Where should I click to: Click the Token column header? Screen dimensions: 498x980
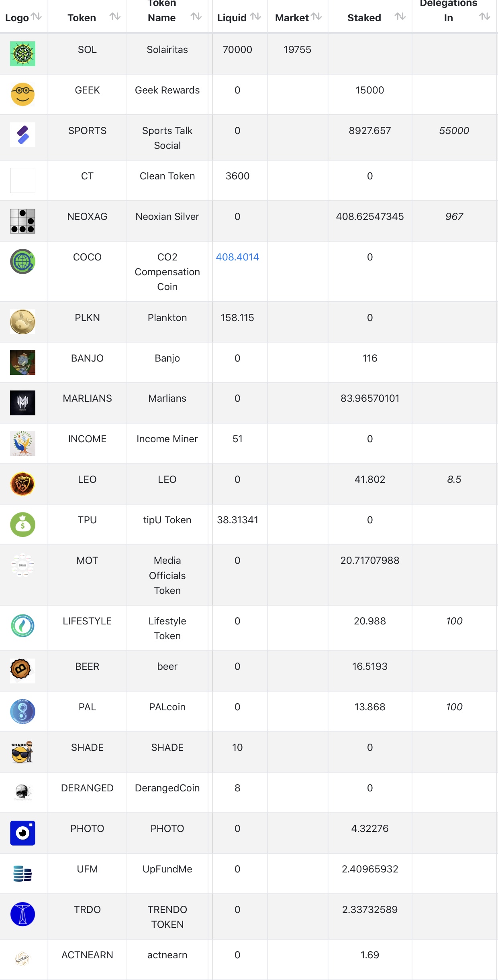(82, 18)
